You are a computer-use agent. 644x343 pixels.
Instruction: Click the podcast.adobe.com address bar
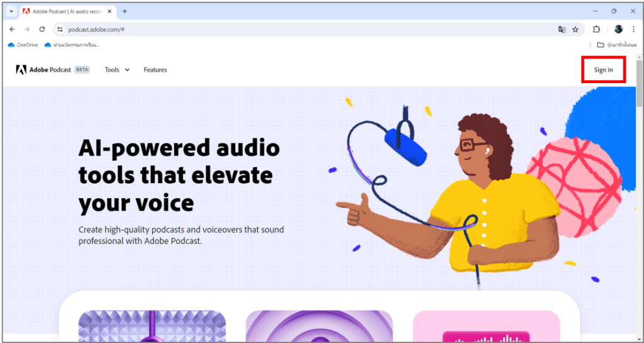click(x=308, y=29)
